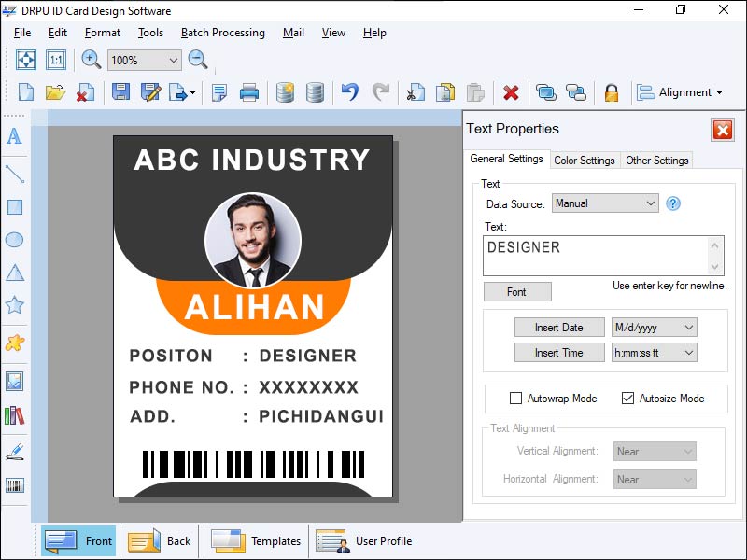Open the Tools menu
Screen dimensions: 747x560
150,33
